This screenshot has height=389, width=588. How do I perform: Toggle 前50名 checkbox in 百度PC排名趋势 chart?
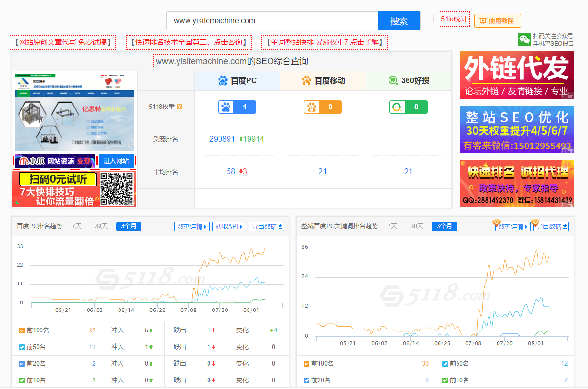[22, 347]
